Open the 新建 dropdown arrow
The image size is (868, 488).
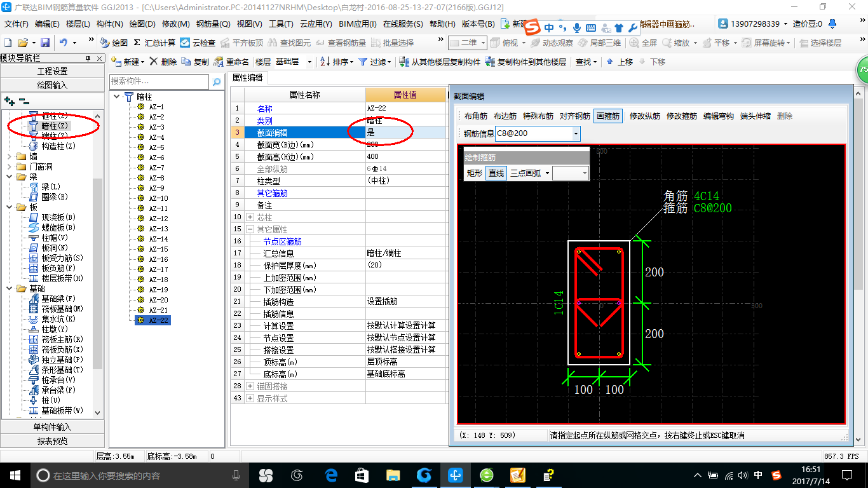click(142, 62)
